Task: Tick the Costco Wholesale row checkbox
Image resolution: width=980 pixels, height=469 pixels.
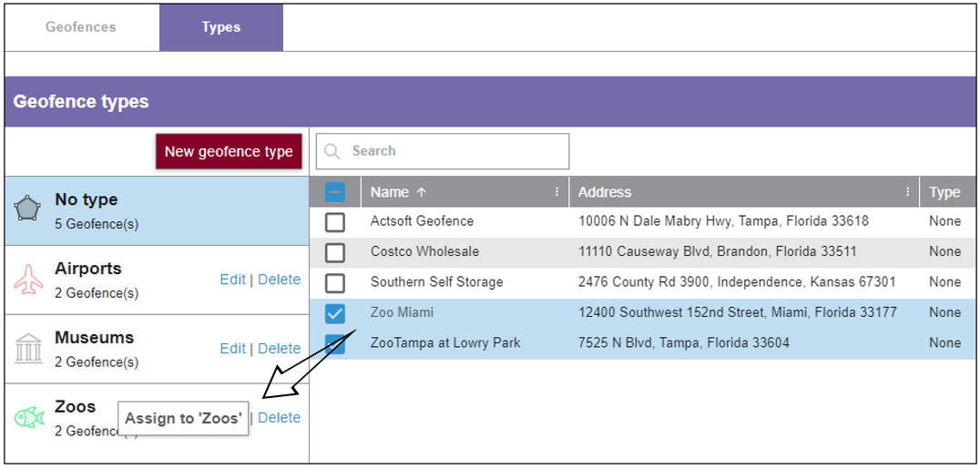Action: (335, 252)
